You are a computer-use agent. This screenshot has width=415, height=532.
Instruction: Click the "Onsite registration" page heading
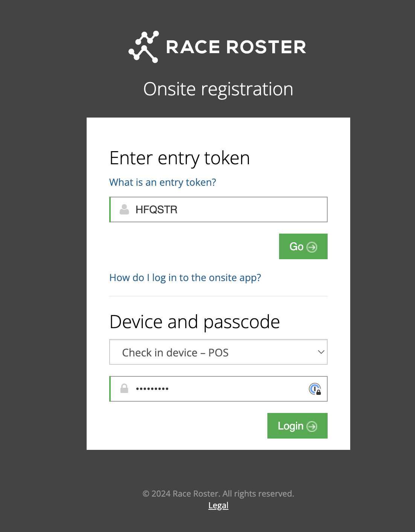(x=218, y=89)
